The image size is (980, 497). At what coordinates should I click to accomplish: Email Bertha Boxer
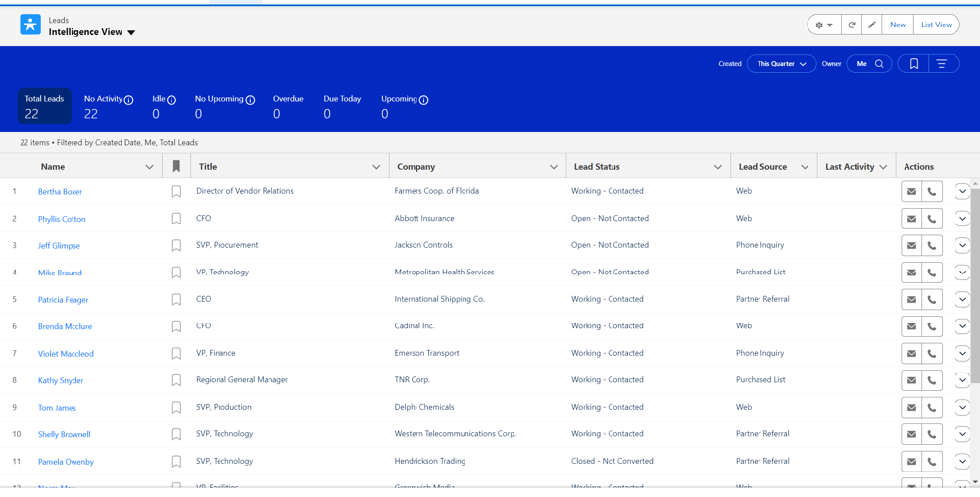(x=911, y=192)
